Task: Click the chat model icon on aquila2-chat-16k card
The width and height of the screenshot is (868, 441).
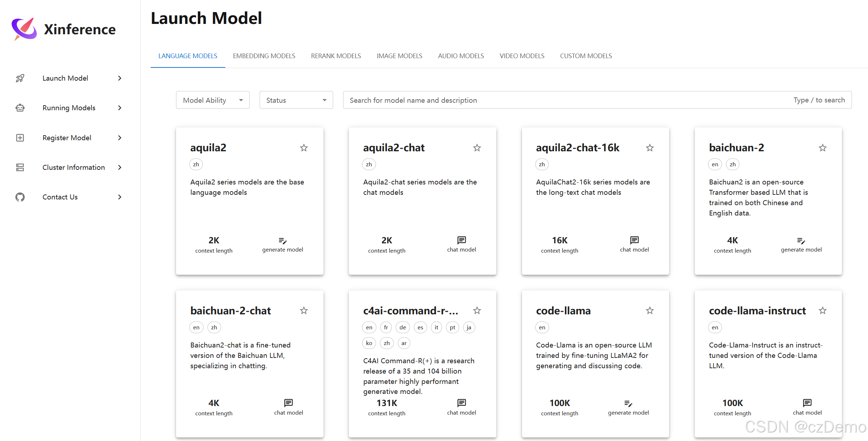Action: coord(634,240)
